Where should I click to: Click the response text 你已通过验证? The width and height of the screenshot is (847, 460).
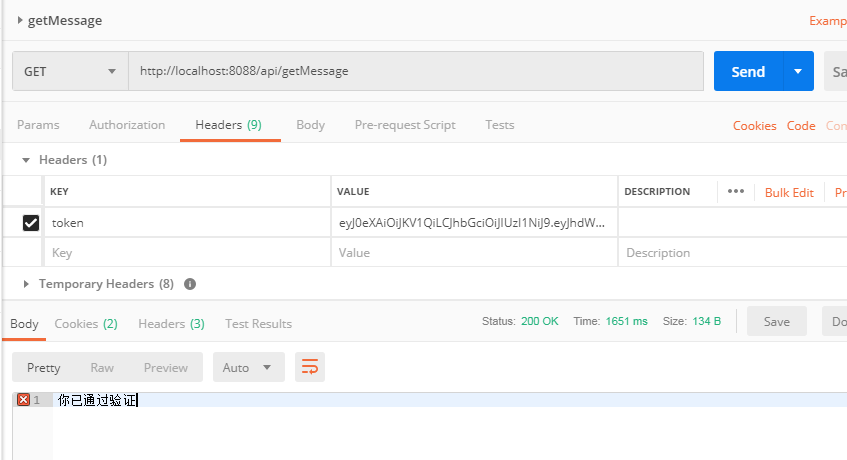[97, 400]
